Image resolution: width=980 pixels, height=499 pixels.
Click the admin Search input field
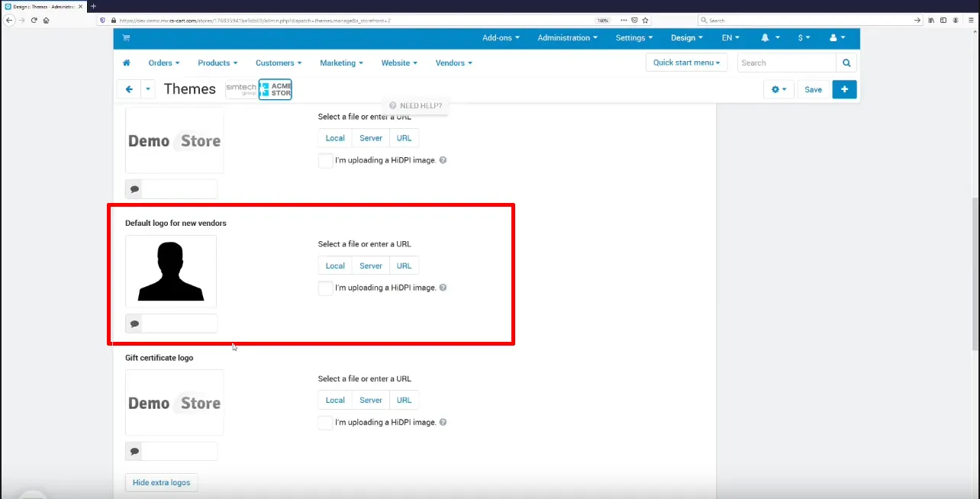click(787, 63)
